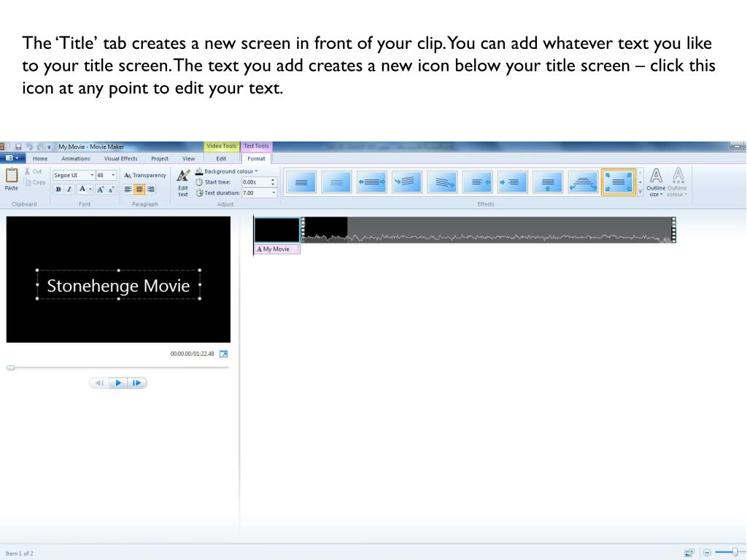Image resolution: width=747 pixels, height=560 pixels.
Task: Switch to the Visual Effects tab
Action: 120,158
